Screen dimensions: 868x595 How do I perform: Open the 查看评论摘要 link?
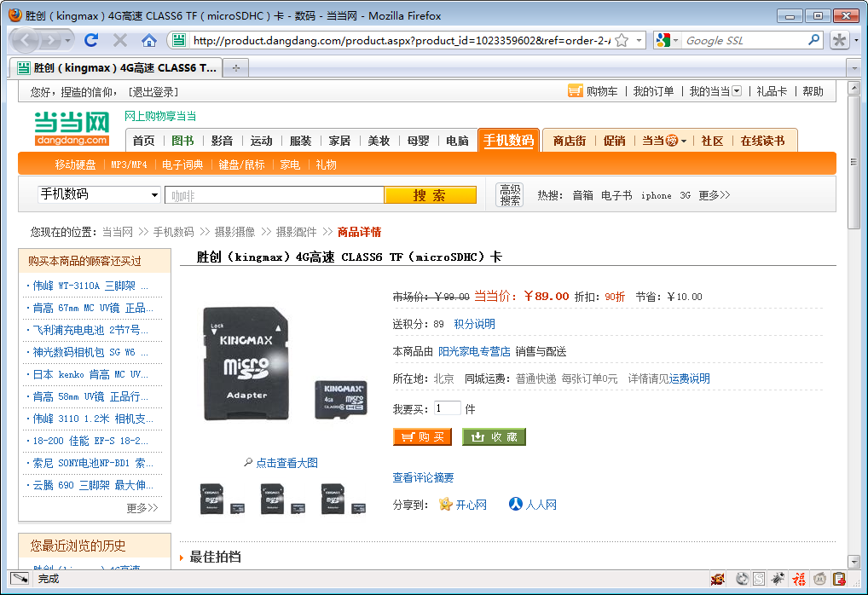pos(423,477)
